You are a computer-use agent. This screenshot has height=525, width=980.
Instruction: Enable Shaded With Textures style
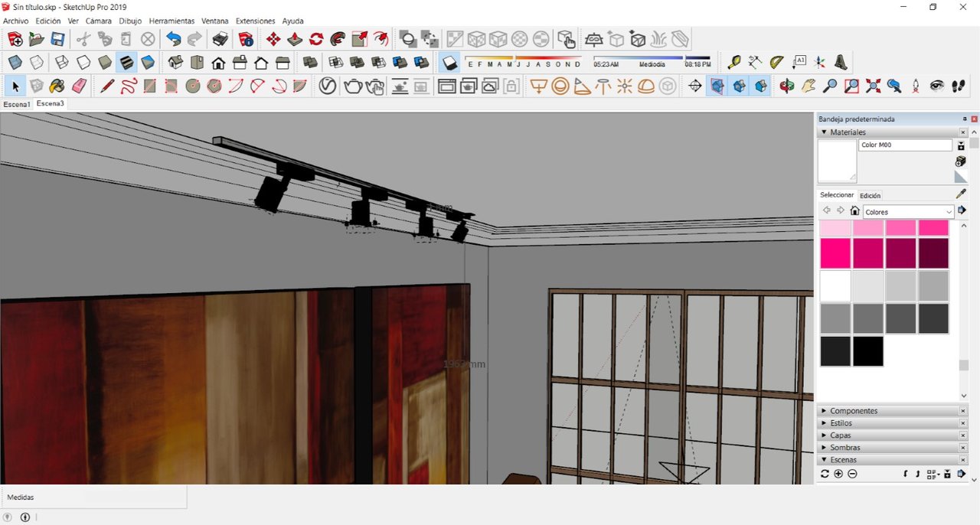tap(126, 63)
